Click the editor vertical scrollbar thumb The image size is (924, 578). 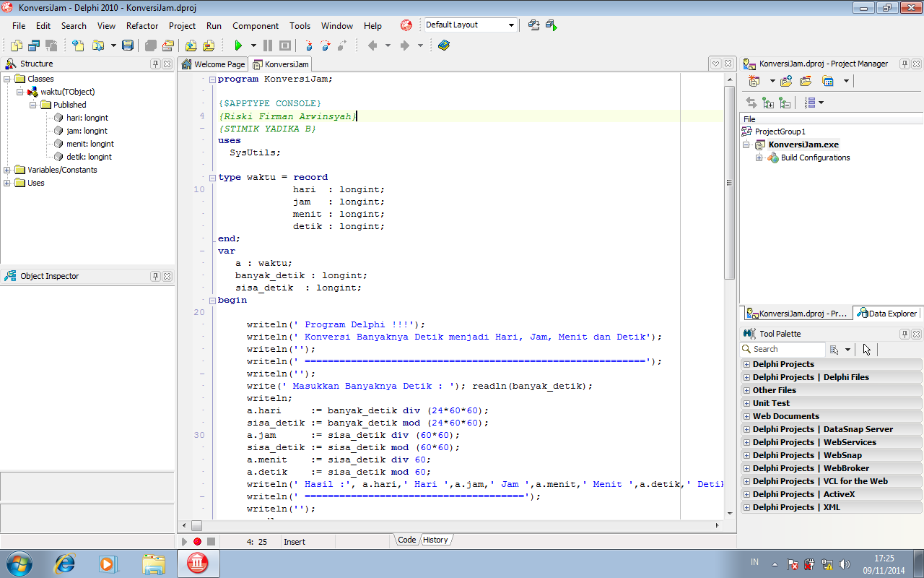click(730, 181)
